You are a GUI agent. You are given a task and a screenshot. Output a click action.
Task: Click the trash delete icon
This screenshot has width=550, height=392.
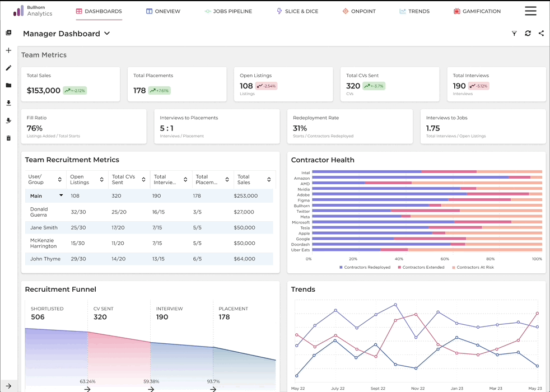(9, 138)
